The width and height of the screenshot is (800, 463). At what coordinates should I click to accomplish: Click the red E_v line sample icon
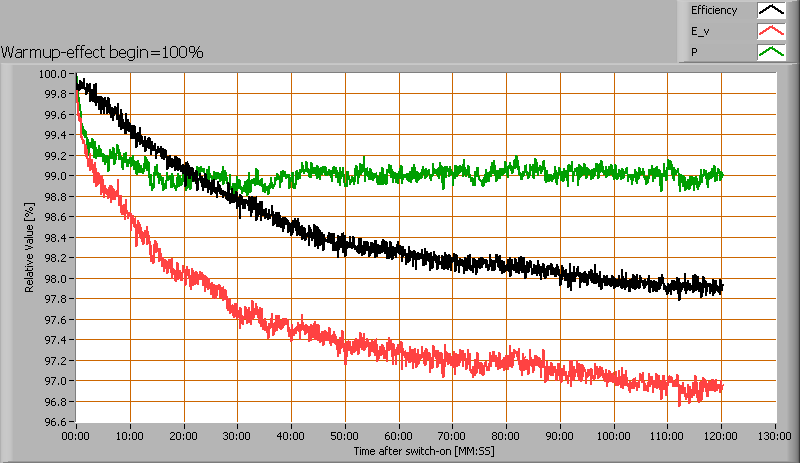(770, 31)
